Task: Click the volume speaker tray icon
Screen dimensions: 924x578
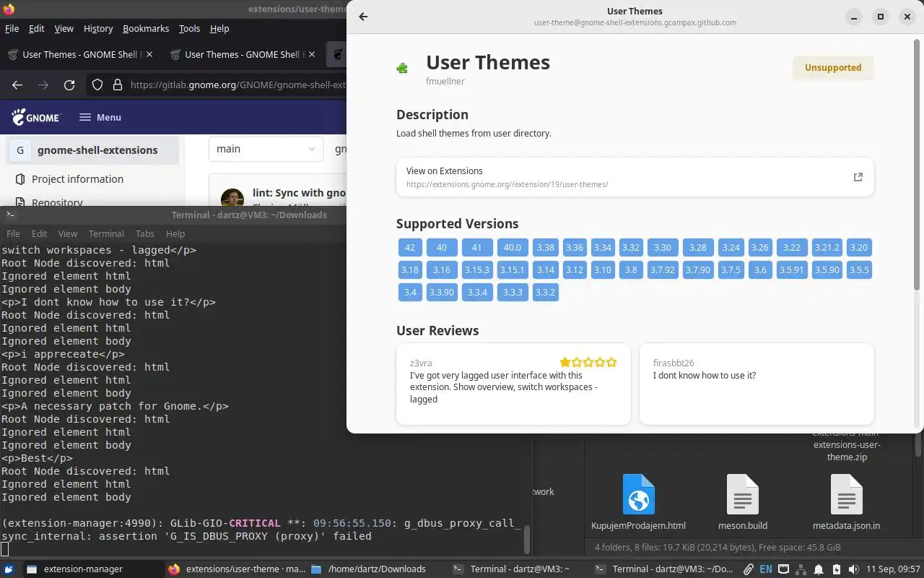Action: click(x=853, y=569)
